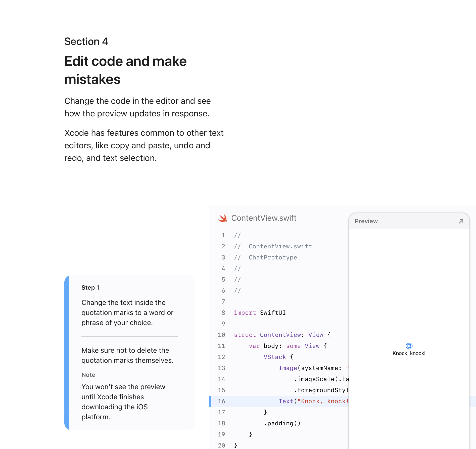Click line number 1 in gutter

tap(223, 235)
